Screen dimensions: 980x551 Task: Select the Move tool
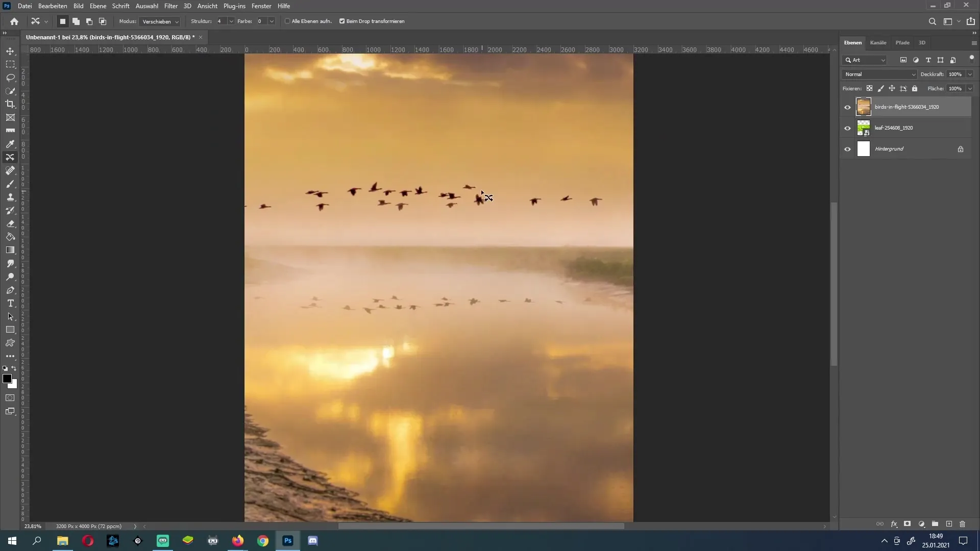pos(10,51)
